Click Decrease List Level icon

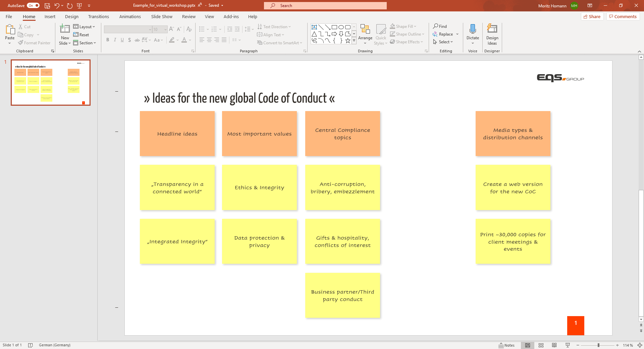tap(230, 29)
